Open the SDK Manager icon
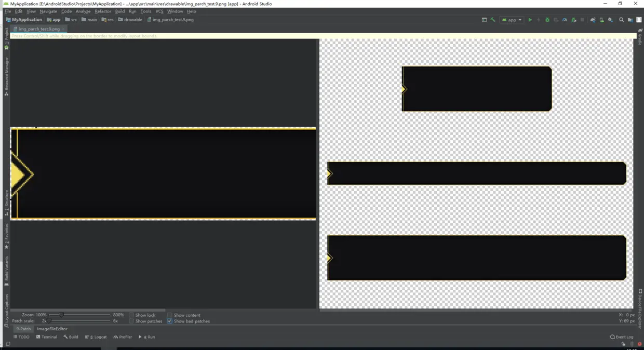 click(x=611, y=20)
